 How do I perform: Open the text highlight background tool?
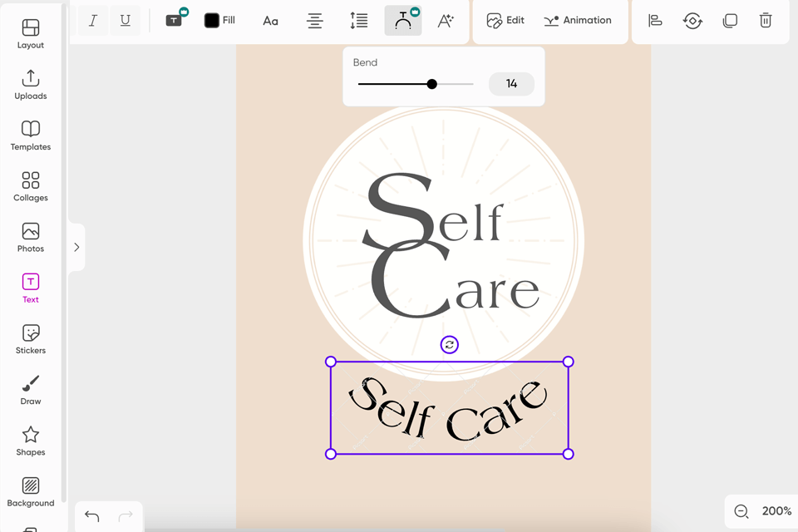[175, 20]
